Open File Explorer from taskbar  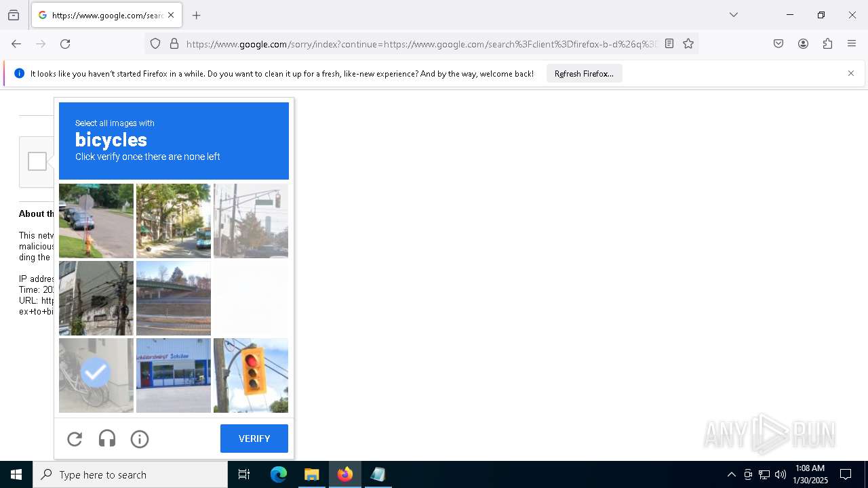pos(312,474)
